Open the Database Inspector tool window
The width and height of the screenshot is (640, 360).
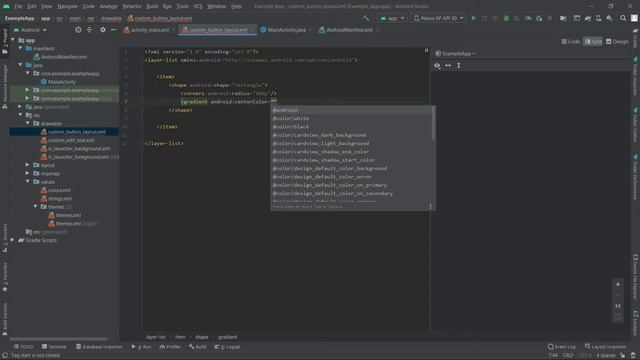point(99,347)
